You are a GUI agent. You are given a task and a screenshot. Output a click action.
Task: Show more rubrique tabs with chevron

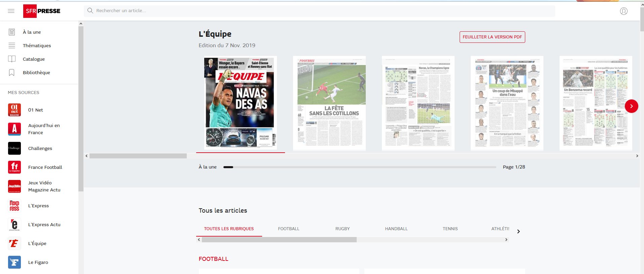click(x=518, y=231)
